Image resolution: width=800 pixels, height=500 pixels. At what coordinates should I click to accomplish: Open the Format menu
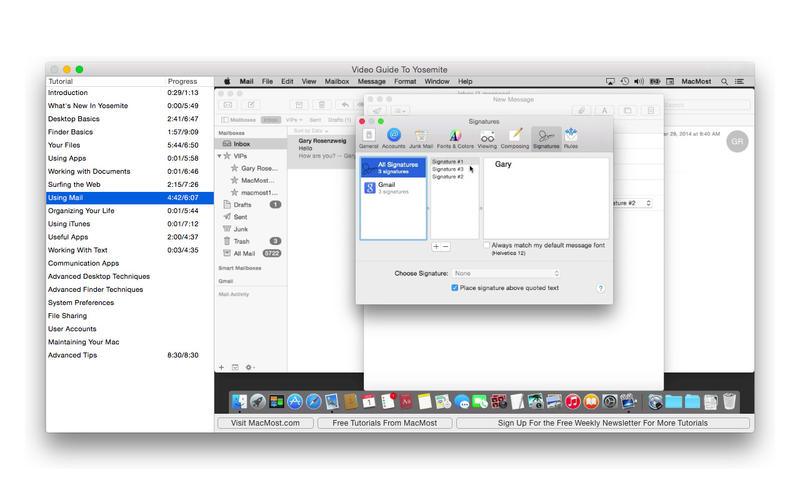[x=405, y=81]
